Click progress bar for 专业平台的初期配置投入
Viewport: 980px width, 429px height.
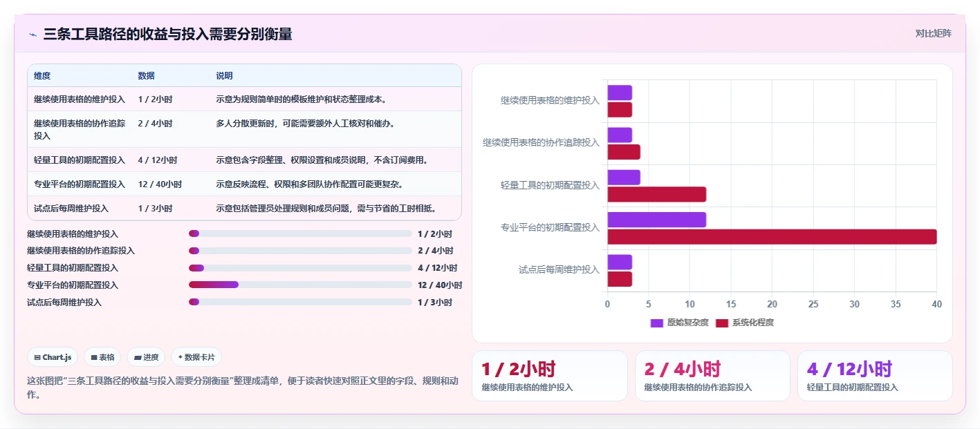[300, 285]
